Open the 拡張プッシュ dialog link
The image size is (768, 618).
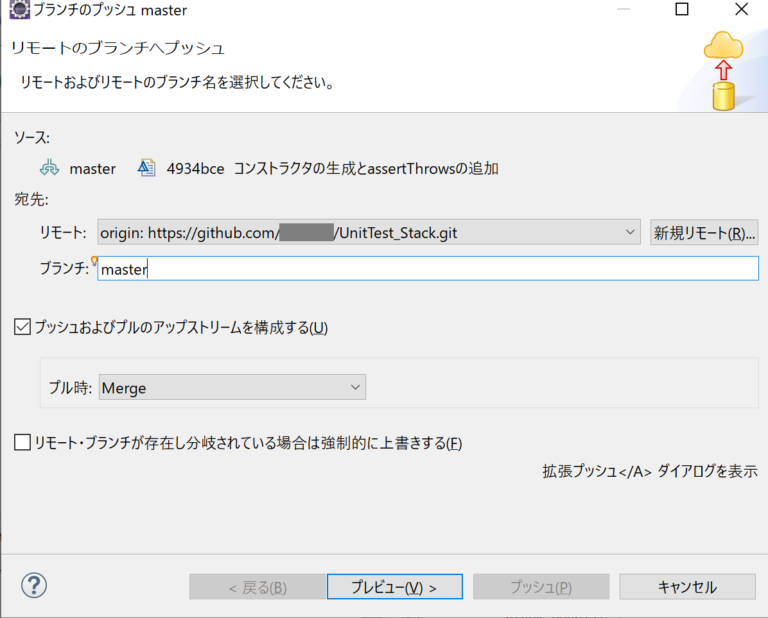point(649,472)
